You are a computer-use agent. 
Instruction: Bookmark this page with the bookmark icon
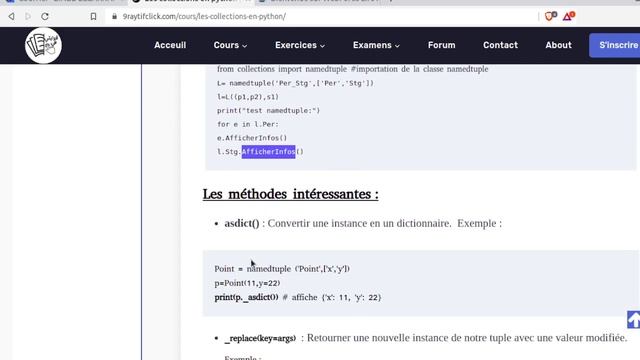point(93,16)
